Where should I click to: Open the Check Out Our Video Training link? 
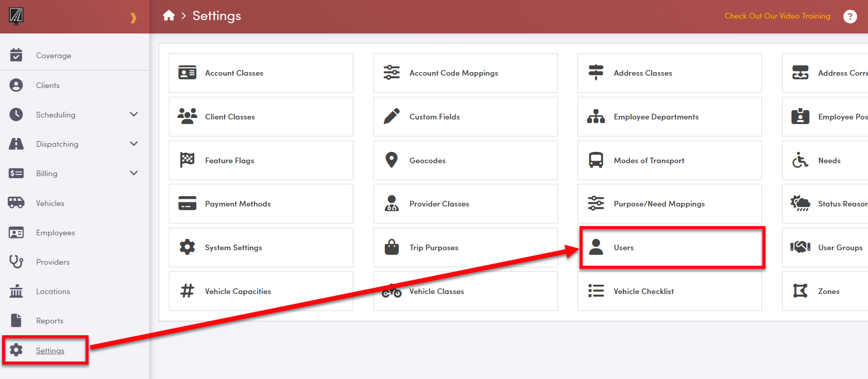click(777, 16)
